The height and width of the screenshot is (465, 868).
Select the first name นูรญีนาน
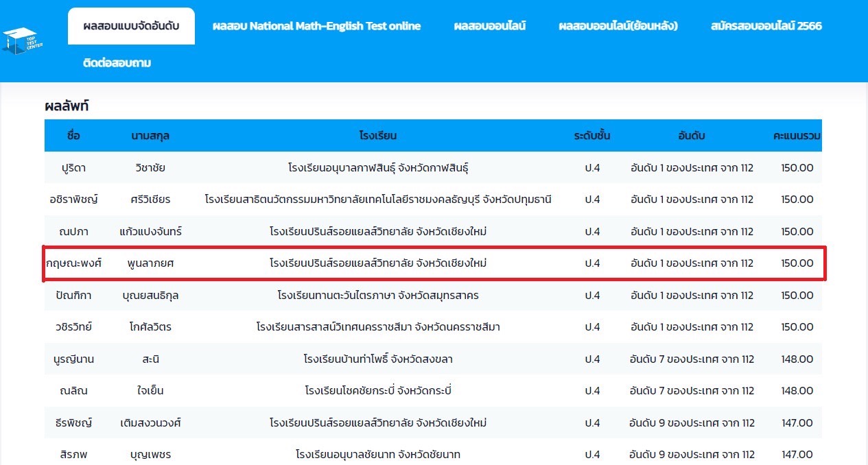coord(73,359)
